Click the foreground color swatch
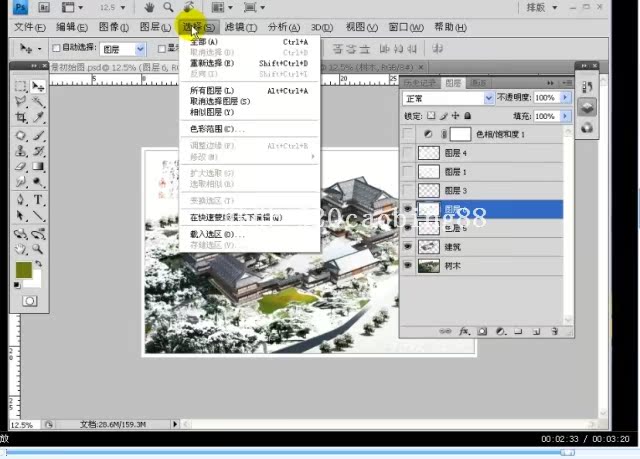The height and width of the screenshot is (459, 640). click(x=23, y=271)
